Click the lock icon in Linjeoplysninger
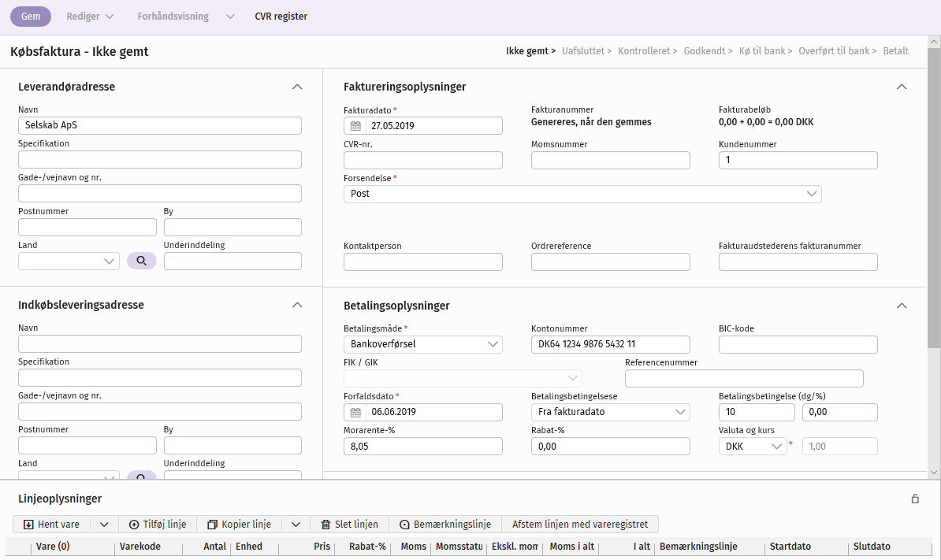 point(915,499)
